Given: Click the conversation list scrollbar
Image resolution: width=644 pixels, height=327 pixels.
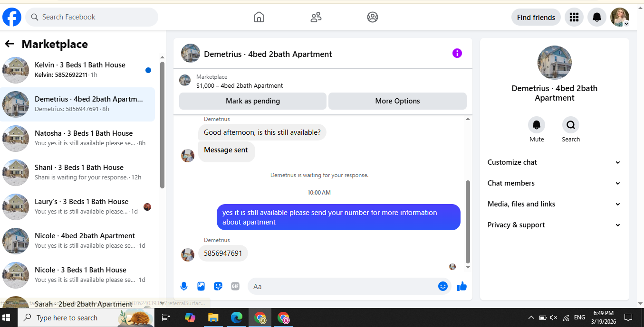Looking at the screenshot, I should pos(162,125).
